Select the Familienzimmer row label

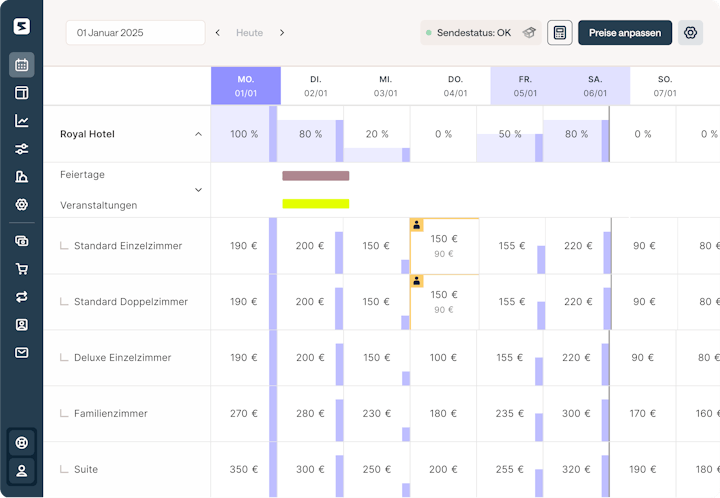tap(111, 414)
